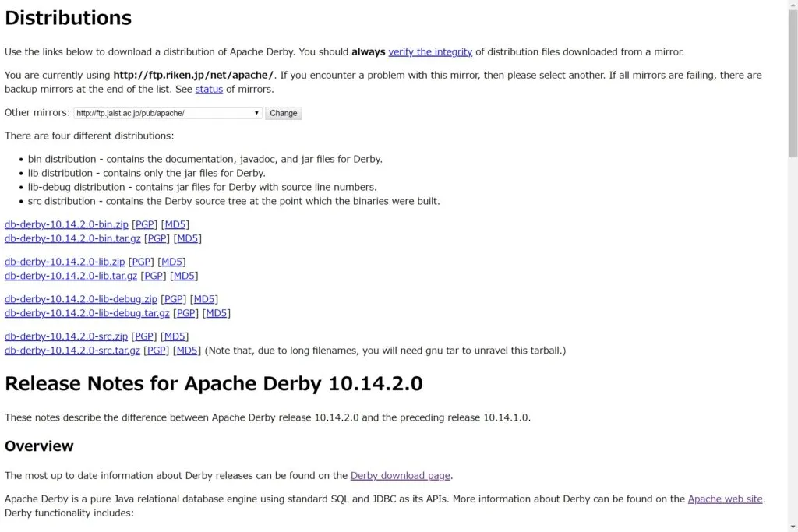
Task: Download db-derby-10.14.2.0-lib-debug.tar.gz
Action: pyautogui.click(x=87, y=313)
